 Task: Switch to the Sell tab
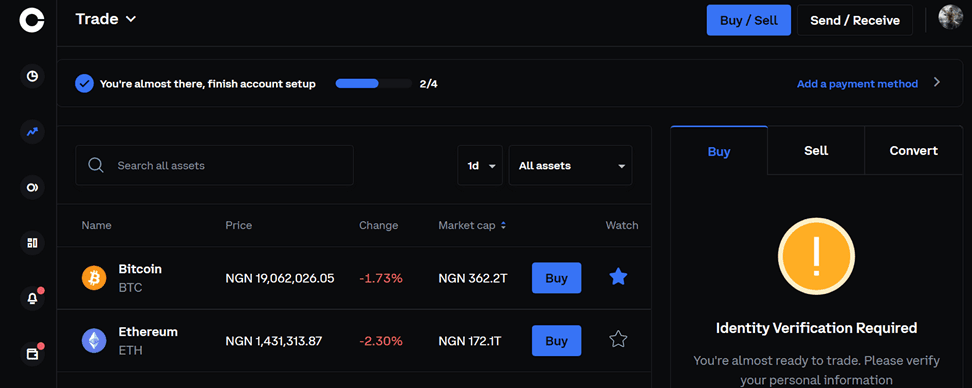point(816,151)
